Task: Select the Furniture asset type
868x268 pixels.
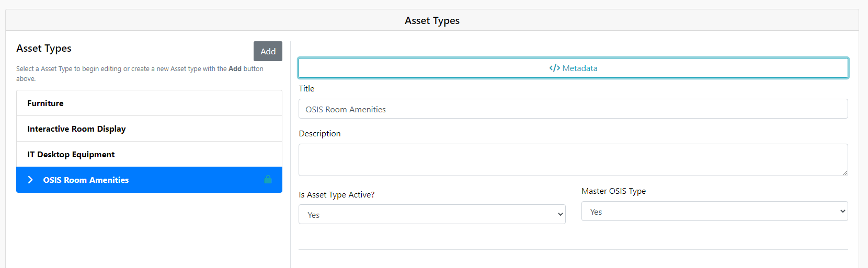Action: (149, 103)
